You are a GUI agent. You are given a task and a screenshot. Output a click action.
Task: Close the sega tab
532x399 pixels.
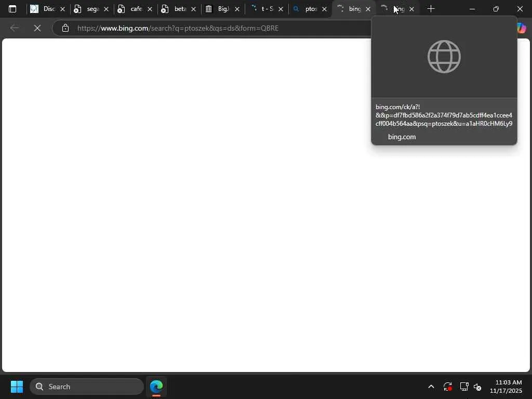click(106, 9)
